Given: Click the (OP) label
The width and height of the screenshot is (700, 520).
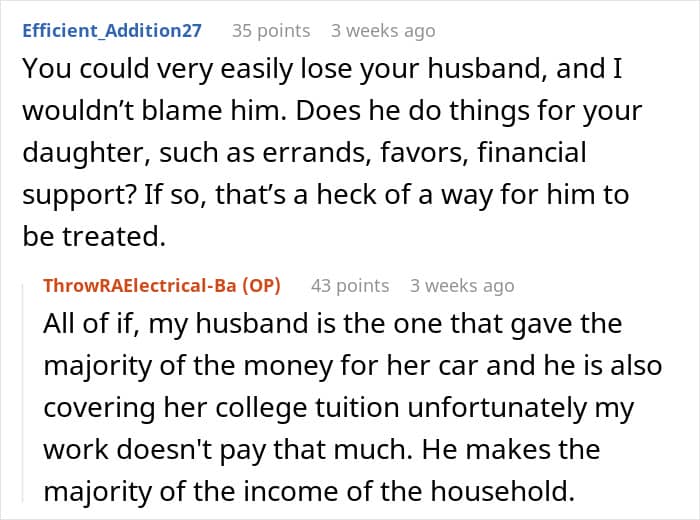Looking at the screenshot, I should [260, 285].
